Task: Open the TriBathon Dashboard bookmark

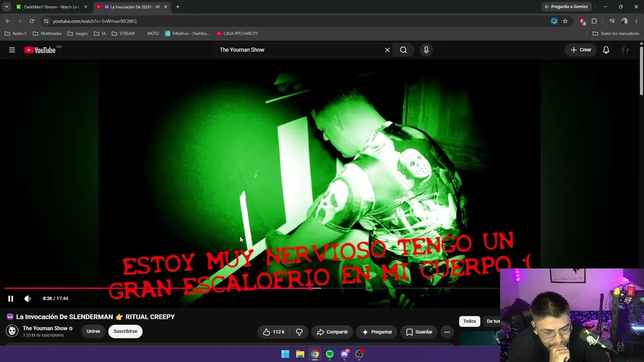Action: tap(187, 34)
